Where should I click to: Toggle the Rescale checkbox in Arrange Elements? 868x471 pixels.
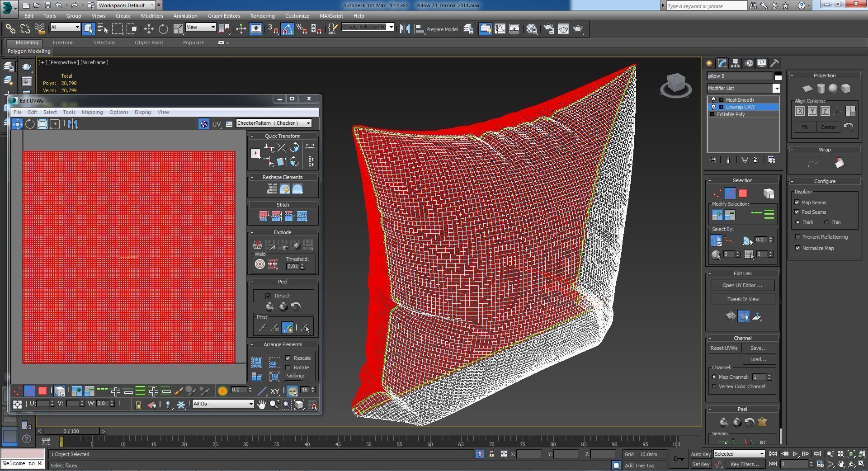click(x=288, y=358)
